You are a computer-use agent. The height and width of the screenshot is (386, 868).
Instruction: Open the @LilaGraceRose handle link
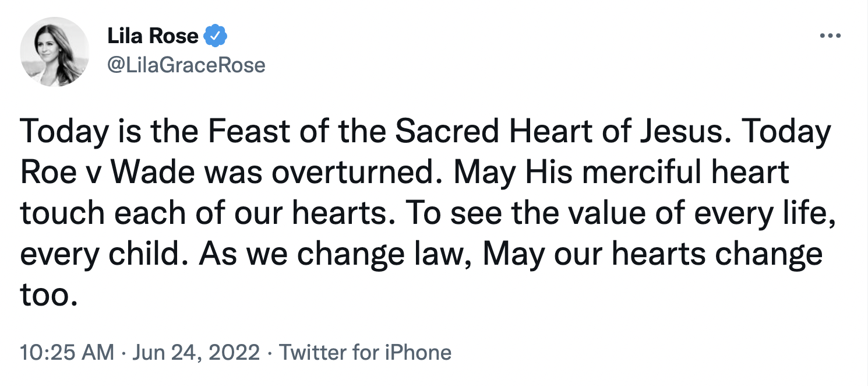coord(186,64)
